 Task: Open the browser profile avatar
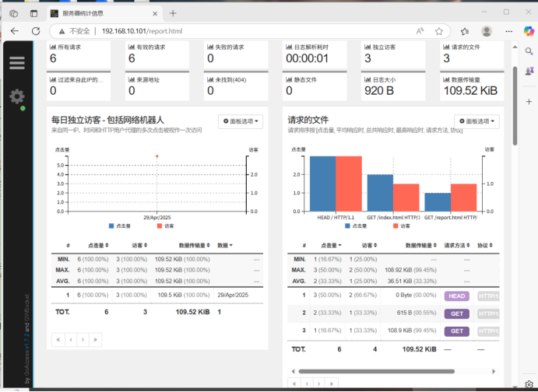coord(487,31)
